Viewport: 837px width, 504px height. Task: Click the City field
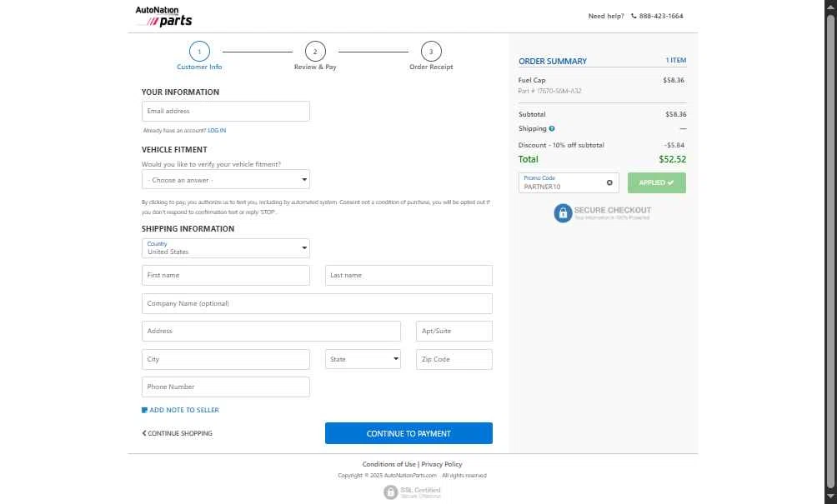coord(225,359)
